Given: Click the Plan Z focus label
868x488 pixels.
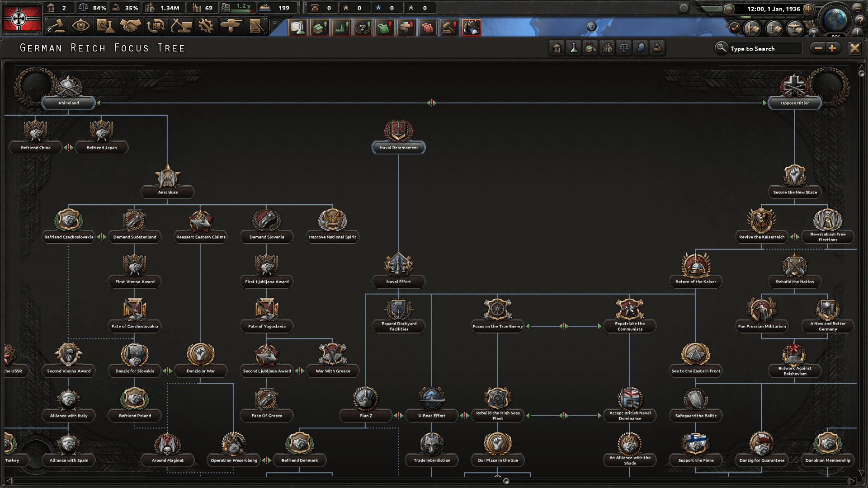Looking at the screenshot, I should click(x=366, y=416).
